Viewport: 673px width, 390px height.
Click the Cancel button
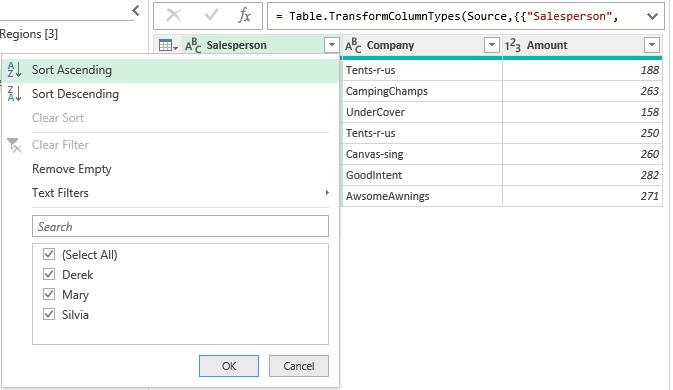click(x=299, y=366)
